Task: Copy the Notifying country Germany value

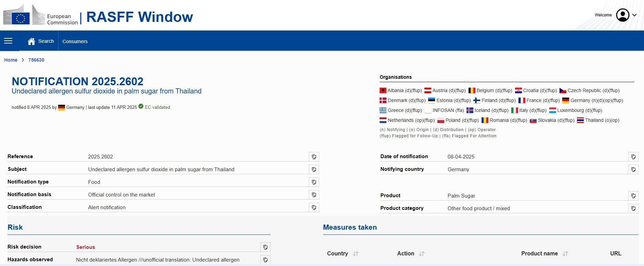Action: (633, 169)
